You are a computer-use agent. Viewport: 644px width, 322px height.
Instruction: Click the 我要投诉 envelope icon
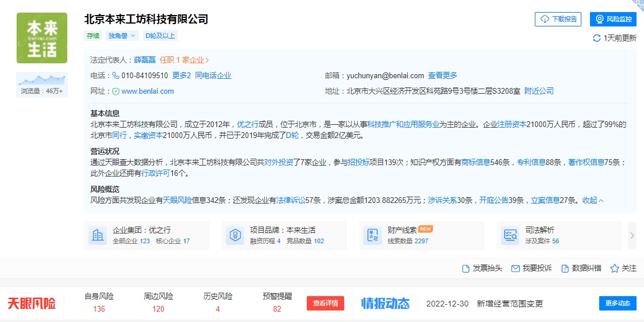point(515,269)
